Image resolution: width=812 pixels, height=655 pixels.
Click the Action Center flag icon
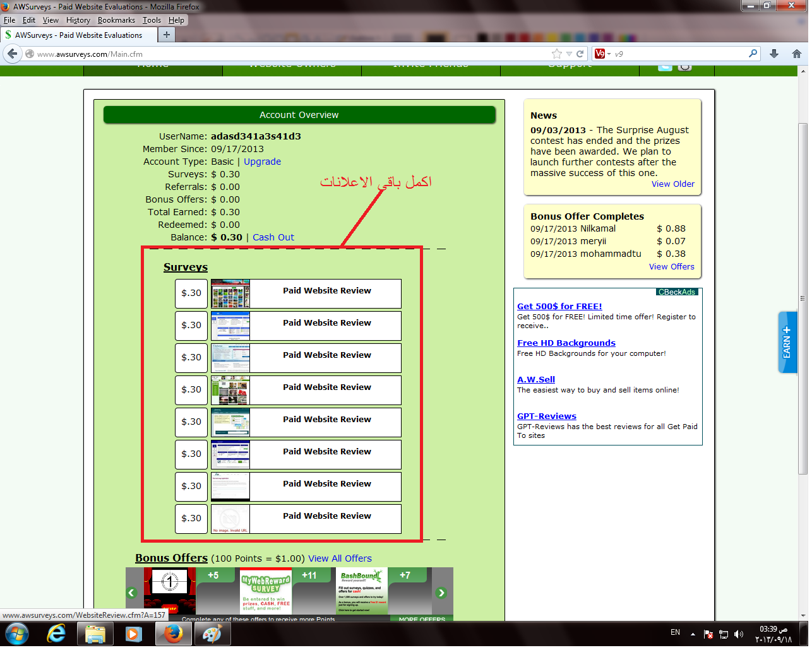[x=708, y=634]
